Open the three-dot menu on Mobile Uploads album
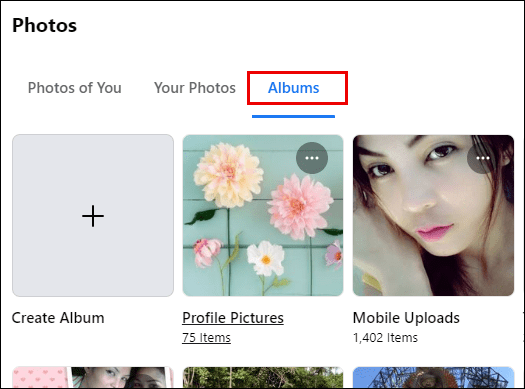Screen dimensions: 525x389 482,158
